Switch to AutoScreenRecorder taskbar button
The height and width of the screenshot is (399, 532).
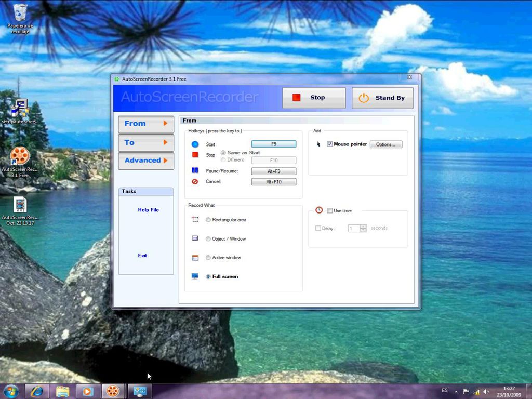pyautogui.click(x=113, y=391)
